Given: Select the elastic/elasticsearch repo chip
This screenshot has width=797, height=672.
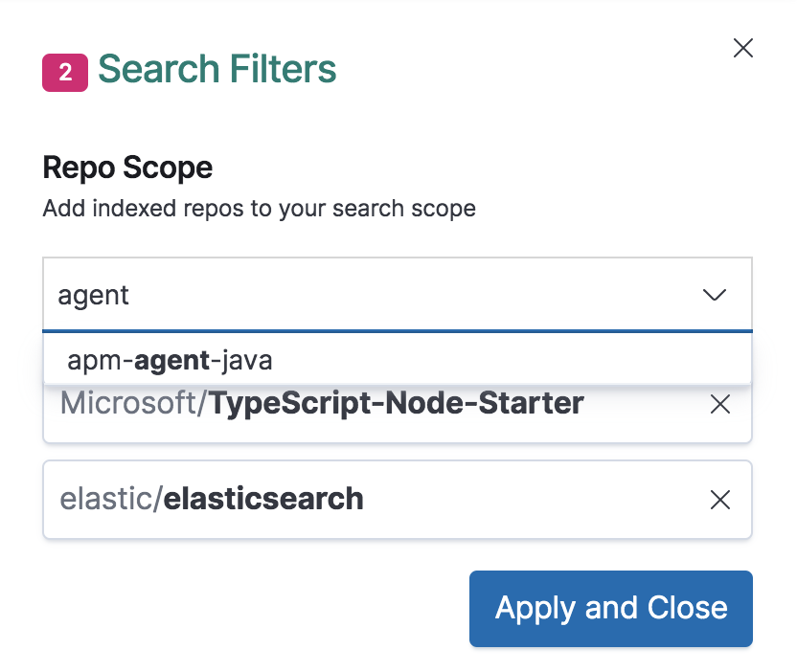Looking at the screenshot, I should click(x=212, y=499).
